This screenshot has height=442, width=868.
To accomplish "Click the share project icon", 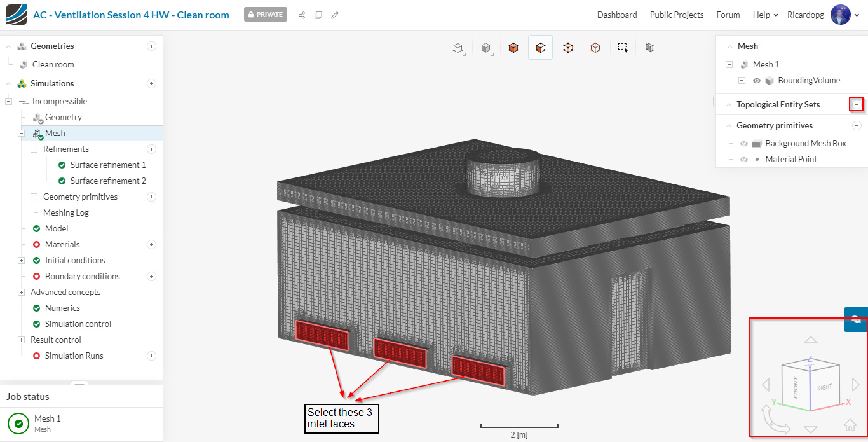I will [x=302, y=15].
